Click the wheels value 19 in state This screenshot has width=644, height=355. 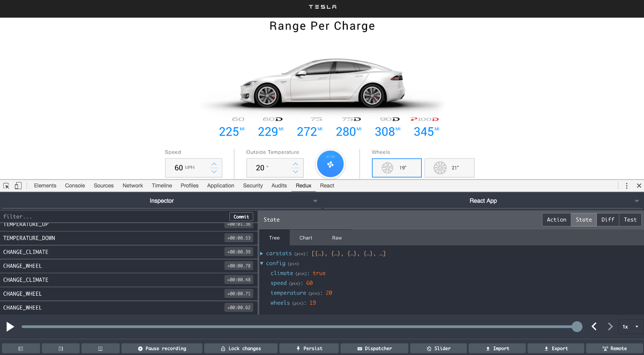pos(312,303)
